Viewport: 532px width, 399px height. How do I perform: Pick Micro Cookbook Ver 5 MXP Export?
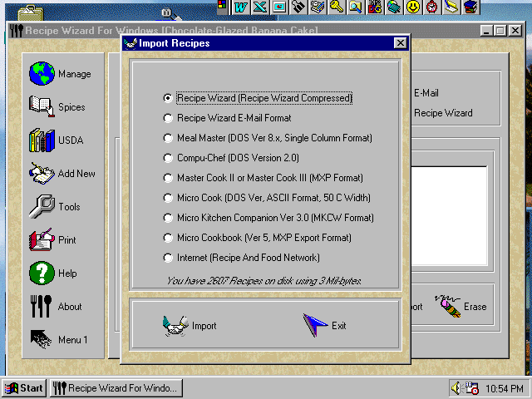point(258,238)
